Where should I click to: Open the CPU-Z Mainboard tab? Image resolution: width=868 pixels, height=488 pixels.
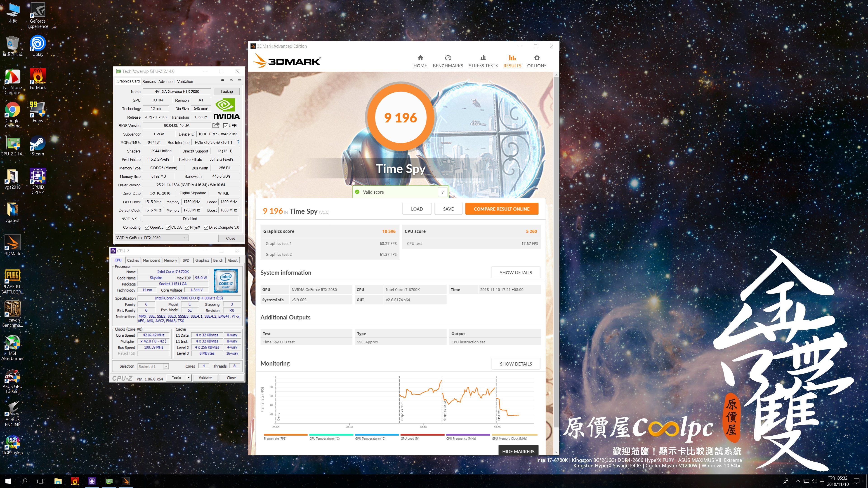click(x=151, y=260)
